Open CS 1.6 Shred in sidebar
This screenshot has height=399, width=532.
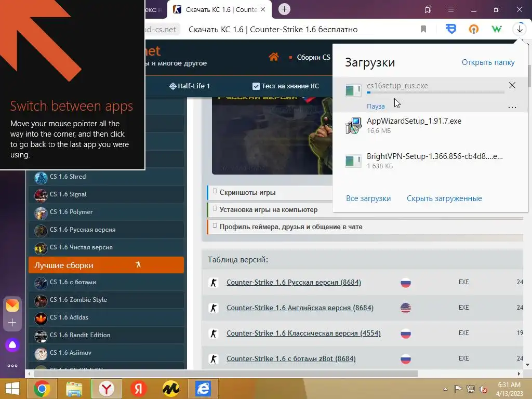pyautogui.click(x=106, y=177)
